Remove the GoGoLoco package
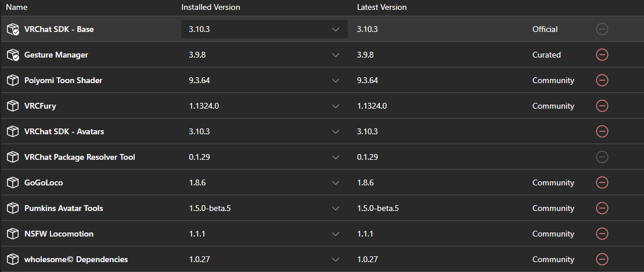The image size is (644, 272). coord(602,182)
